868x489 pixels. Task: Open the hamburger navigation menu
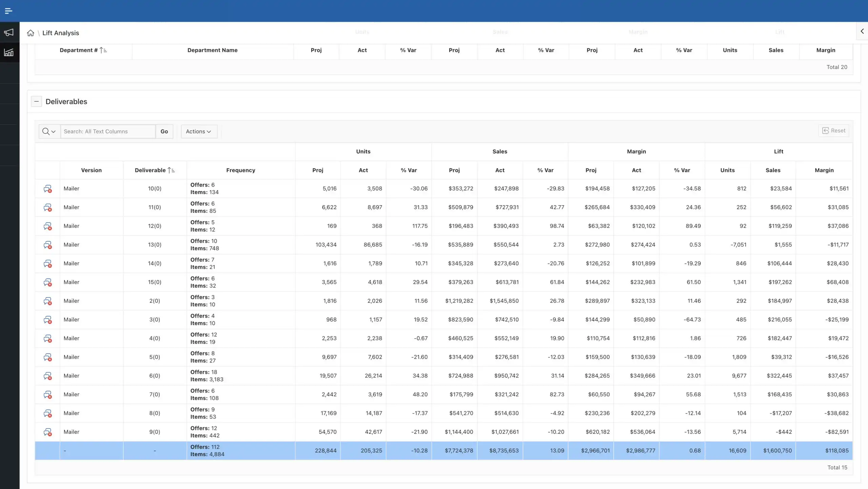(x=8, y=11)
